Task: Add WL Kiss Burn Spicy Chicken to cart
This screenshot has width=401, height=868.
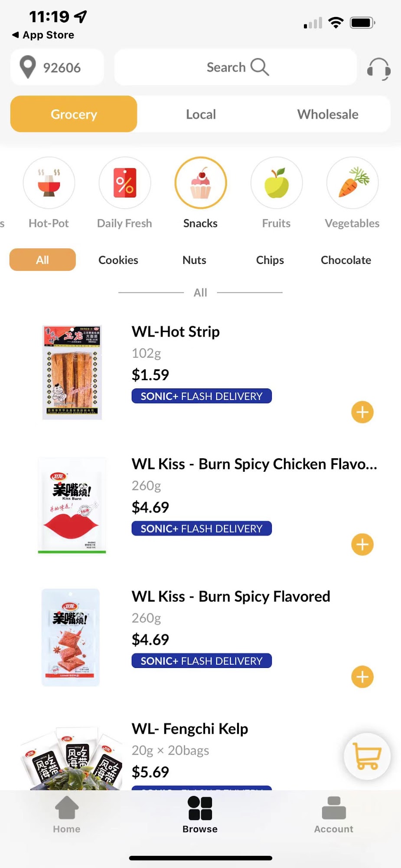Action: tap(362, 545)
